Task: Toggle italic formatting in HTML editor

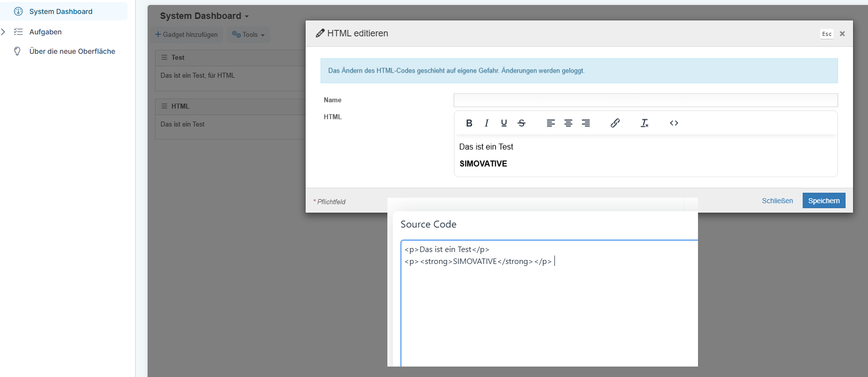Action: point(487,123)
